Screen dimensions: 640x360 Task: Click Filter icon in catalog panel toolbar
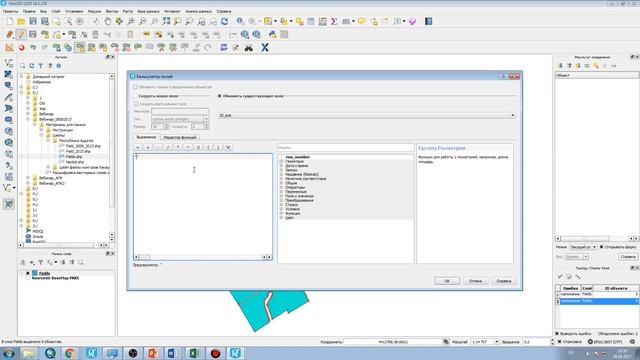41,66
